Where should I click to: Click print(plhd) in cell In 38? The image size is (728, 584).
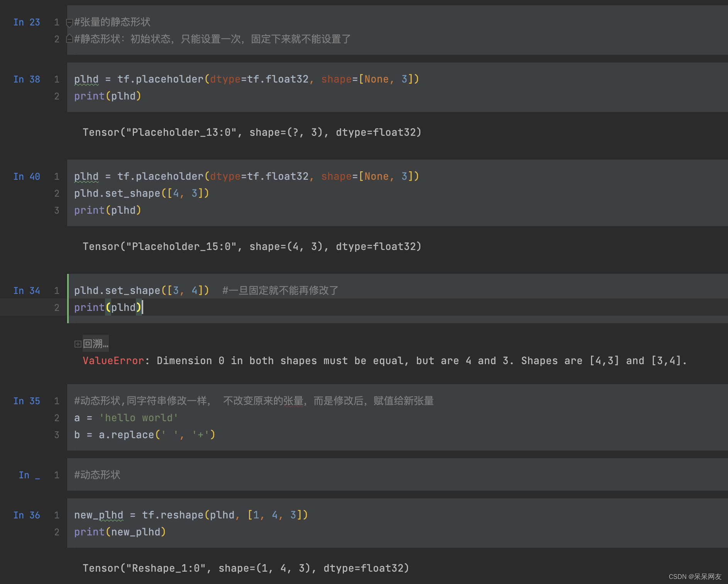pos(108,96)
